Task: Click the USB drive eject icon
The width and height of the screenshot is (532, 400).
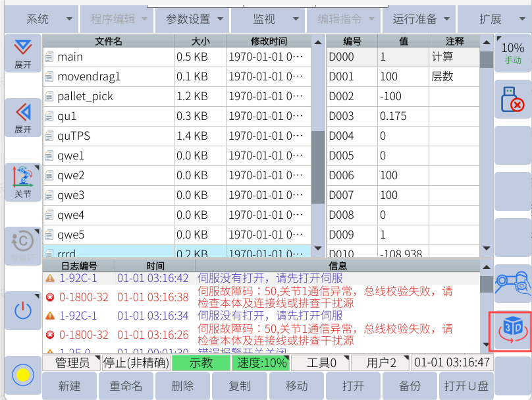Action: click(x=512, y=100)
